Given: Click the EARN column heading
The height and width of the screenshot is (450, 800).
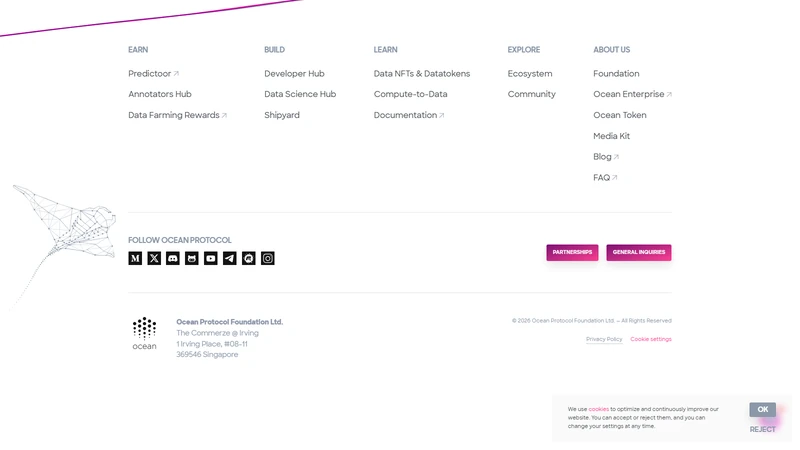Looking at the screenshot, I should coord(138,49).
